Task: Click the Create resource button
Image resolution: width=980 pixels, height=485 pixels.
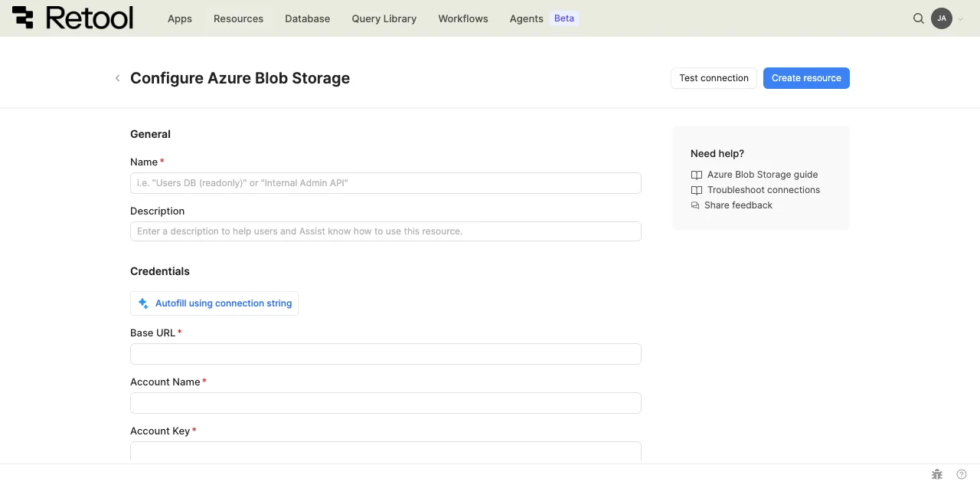Action: [806, 78]
